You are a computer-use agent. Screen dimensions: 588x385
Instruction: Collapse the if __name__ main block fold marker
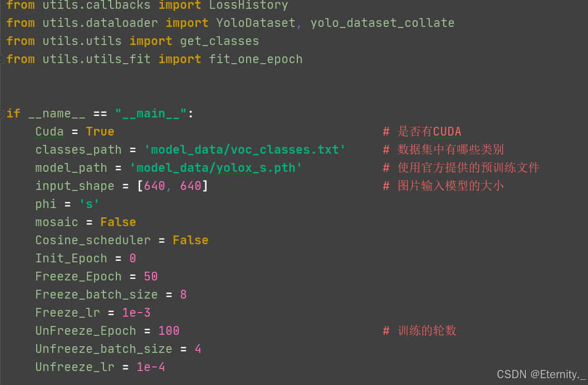click(x=2, y=113)
